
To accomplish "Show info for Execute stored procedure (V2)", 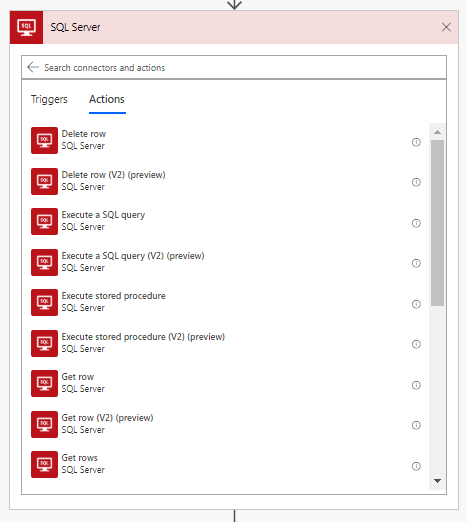I will pyautogui.click(x=416, y=344).
